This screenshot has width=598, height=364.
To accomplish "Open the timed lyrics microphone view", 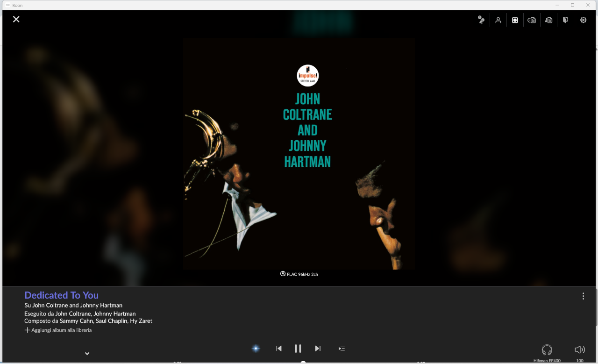I will [481, 20].
